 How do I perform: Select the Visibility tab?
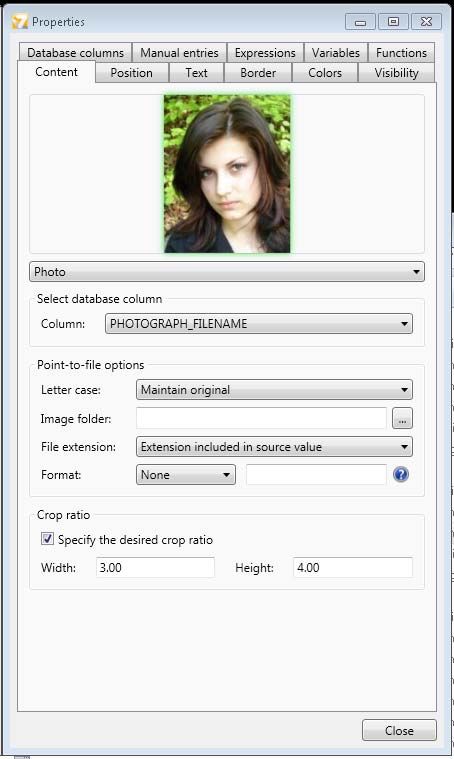coord(396,73)
